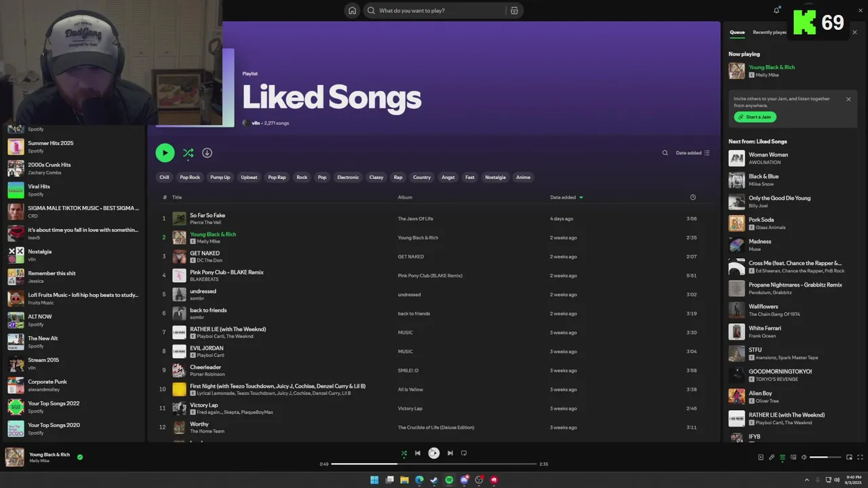Screen dimensions: 868x488
Task: Open Steam from taskbar
Action: point(434,480)
